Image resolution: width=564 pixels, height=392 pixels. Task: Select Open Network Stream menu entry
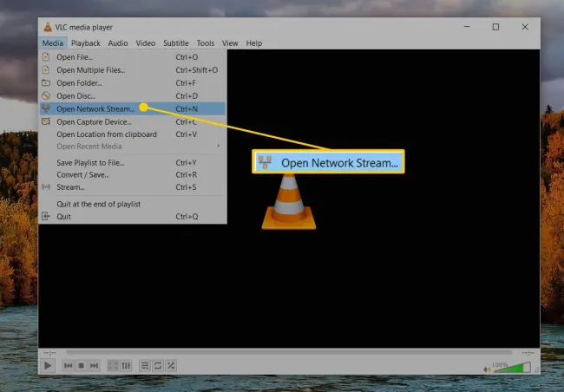pos(95,108)
